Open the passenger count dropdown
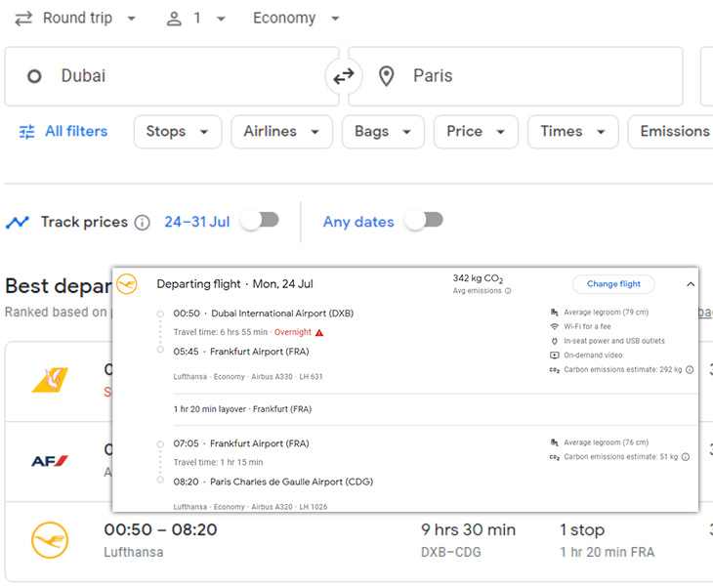Screen dimensions: 713x588 195,19
